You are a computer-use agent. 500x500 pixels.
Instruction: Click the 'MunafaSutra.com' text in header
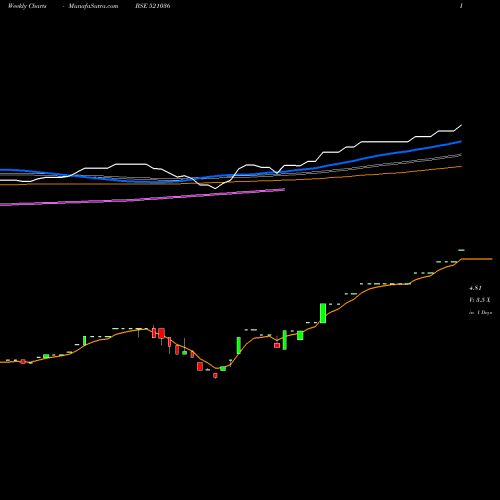(x=93, y=6)
